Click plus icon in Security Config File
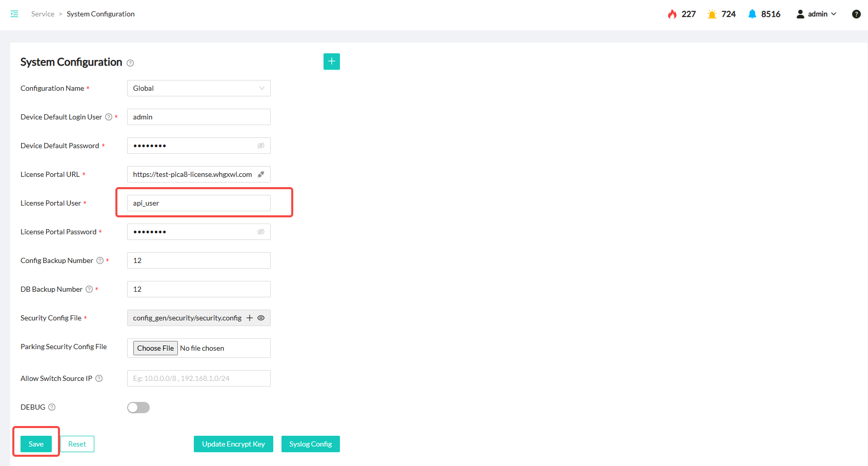 point(250,318)
